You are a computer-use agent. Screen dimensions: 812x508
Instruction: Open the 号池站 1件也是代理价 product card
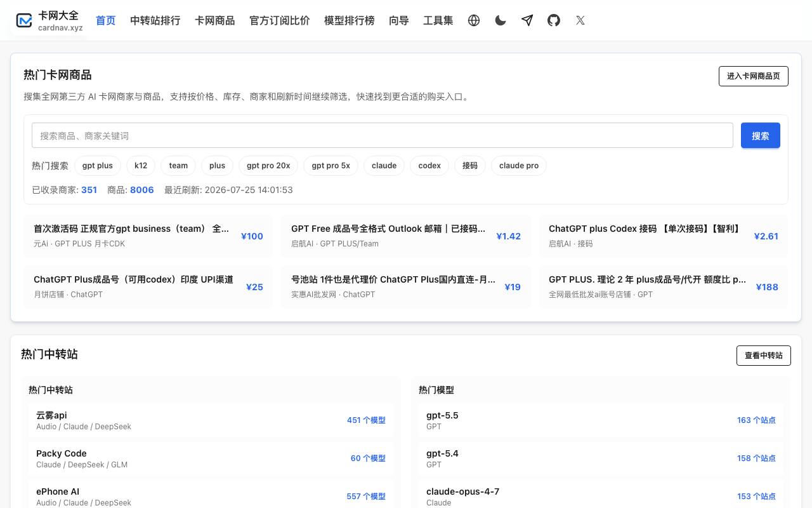point(406,286)
